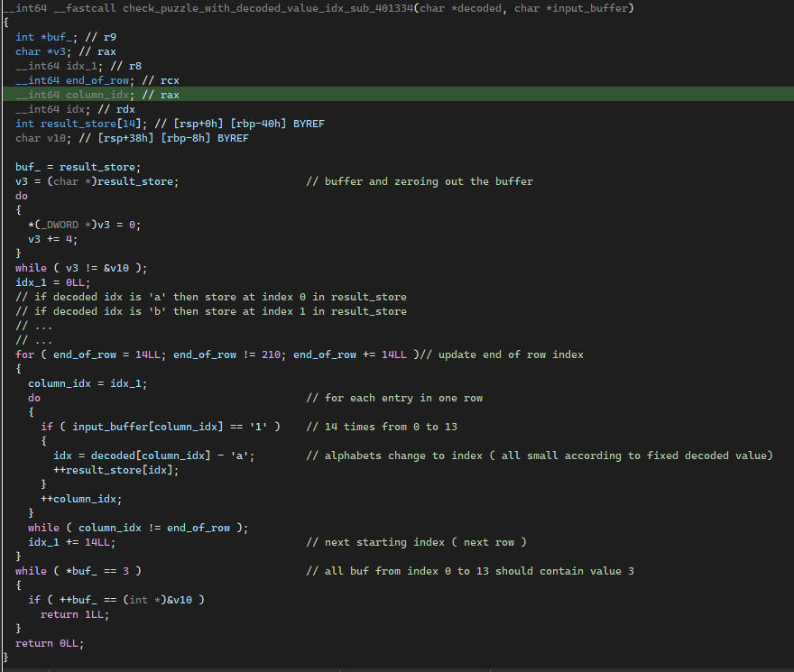Click the comment about decoded idx 'a'
The image size is (794, 672).
point(211,297)
